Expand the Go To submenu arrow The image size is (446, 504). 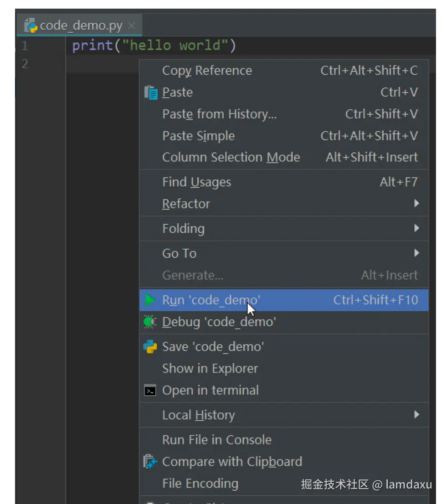(x=416, y=253)
